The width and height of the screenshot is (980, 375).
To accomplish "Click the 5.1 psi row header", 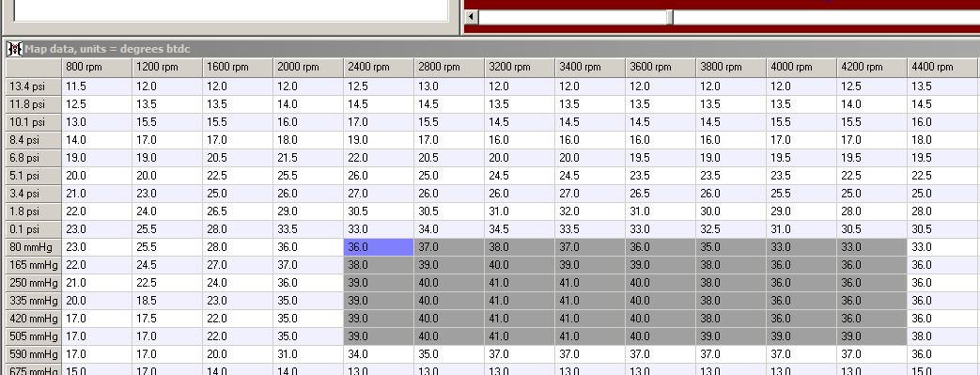I will tap(34, 176).
